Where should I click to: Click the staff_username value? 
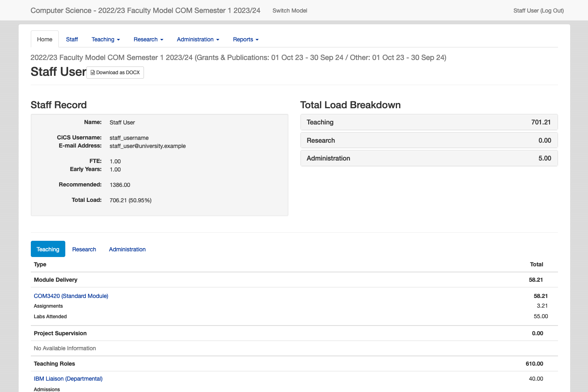[x=129, y=138]
